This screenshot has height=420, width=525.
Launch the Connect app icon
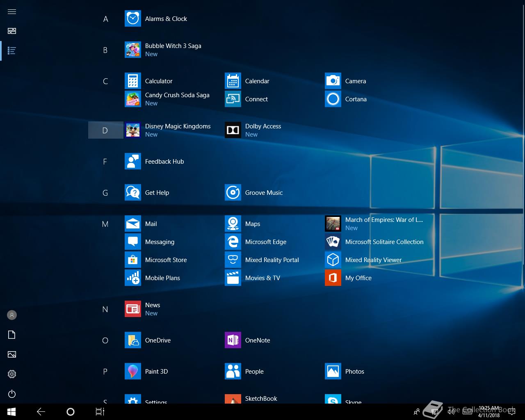(x=233, y=99)
